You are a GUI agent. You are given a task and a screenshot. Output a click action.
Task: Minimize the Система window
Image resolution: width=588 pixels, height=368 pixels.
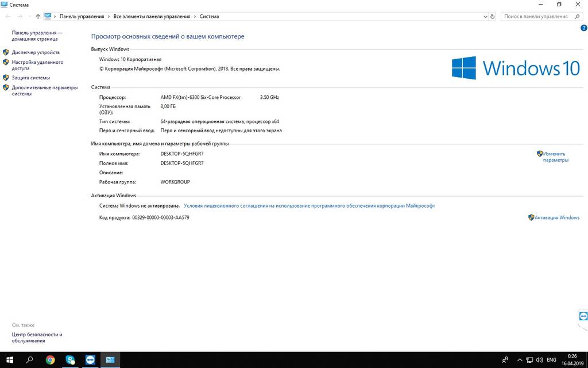541,5
